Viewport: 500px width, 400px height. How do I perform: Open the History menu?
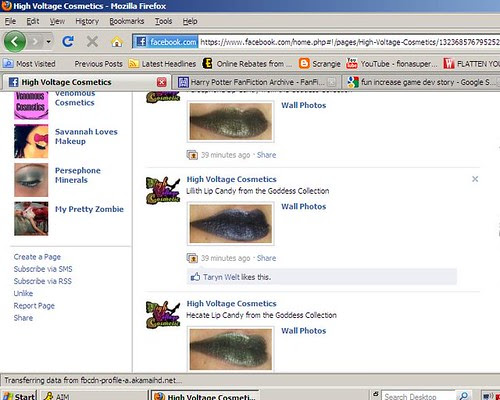[x=87, y=21]
